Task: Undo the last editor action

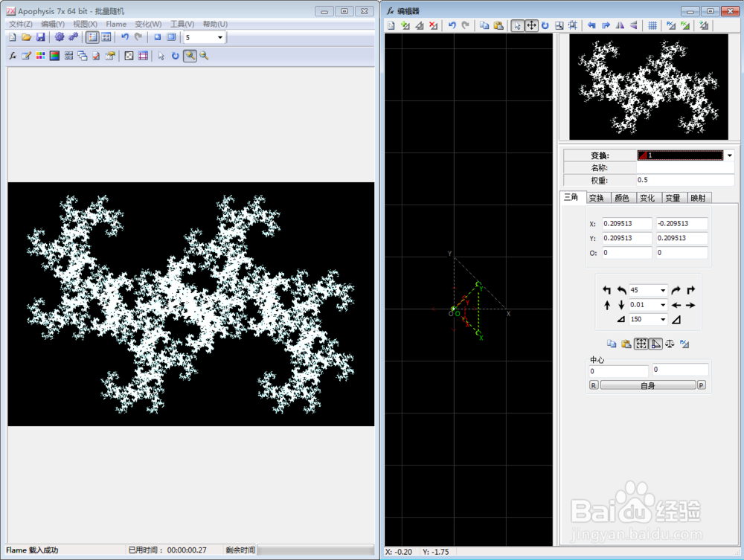Action: (452, 25)
